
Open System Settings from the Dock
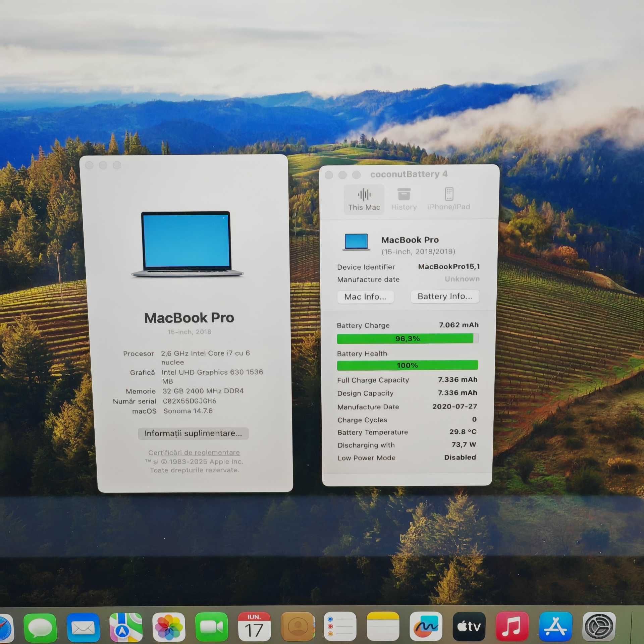coord(599,627)
